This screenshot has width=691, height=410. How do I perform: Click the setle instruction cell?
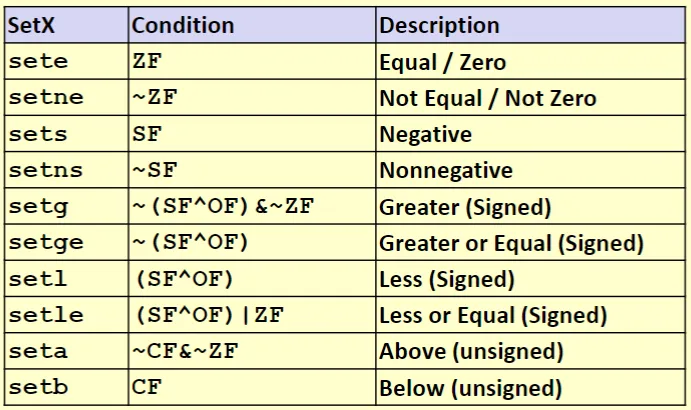[45, 316]
